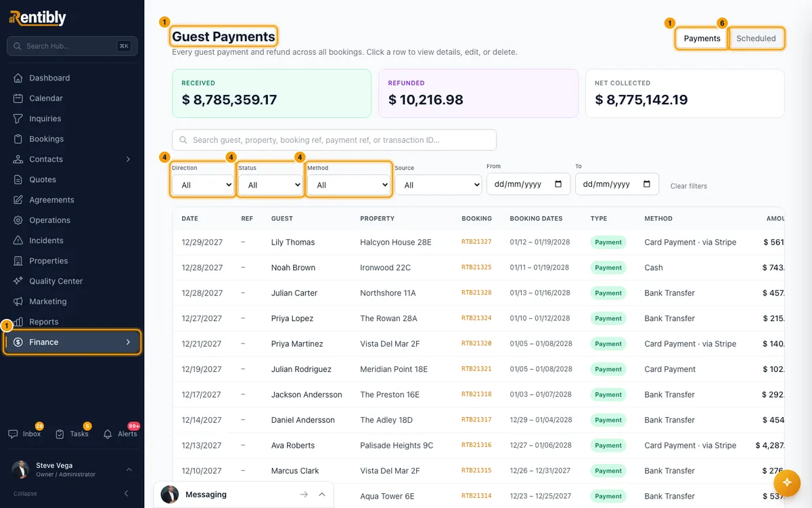This screenshot has height=508, width=812.
Task: Click Clear filters
Action: (x=688, y=186)
